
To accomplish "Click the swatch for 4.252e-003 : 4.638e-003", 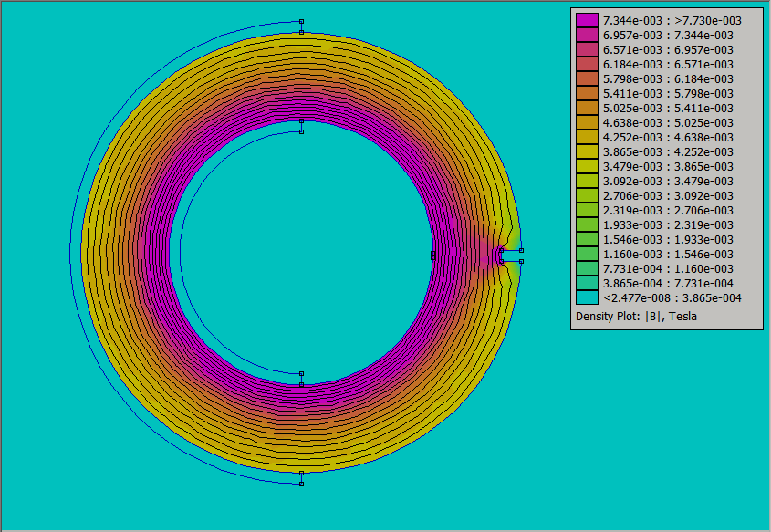I will (587, 137).
